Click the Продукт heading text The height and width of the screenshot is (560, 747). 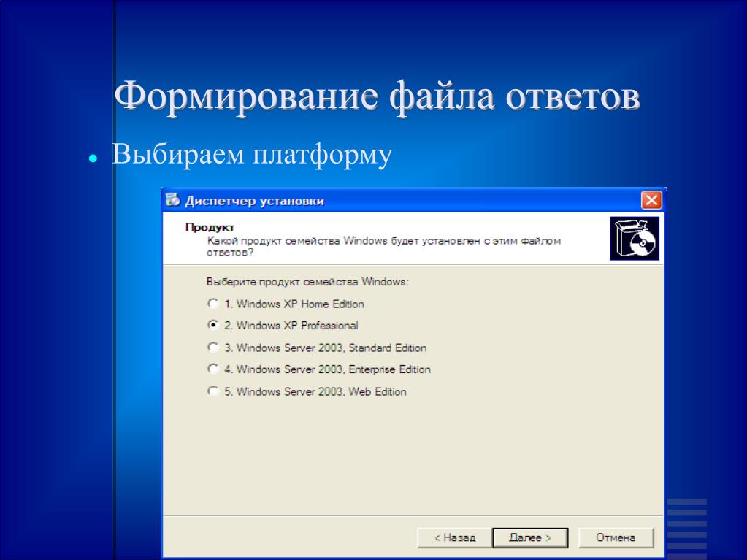click(210, 227)
